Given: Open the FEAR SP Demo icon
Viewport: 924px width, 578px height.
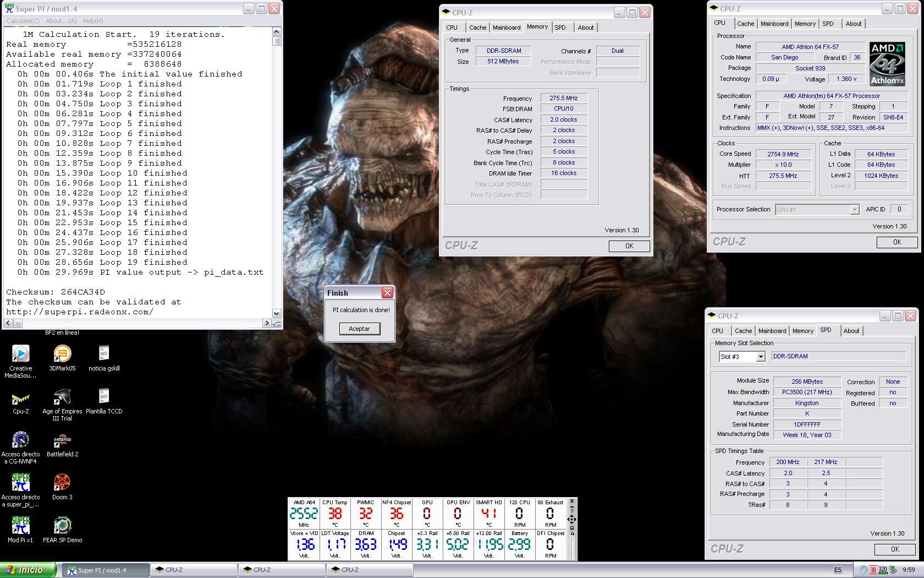Looking at the screenshot, I should 62,526.
